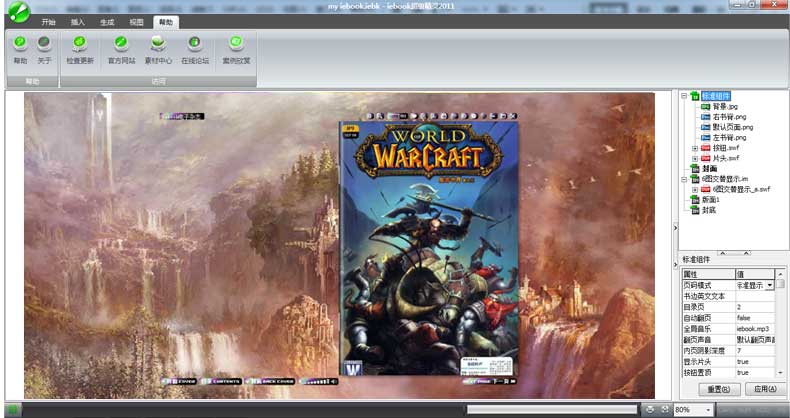Click the 目录页 value 2 field
Viewport: 790px width, 418px height.
[x=755, y=307]
